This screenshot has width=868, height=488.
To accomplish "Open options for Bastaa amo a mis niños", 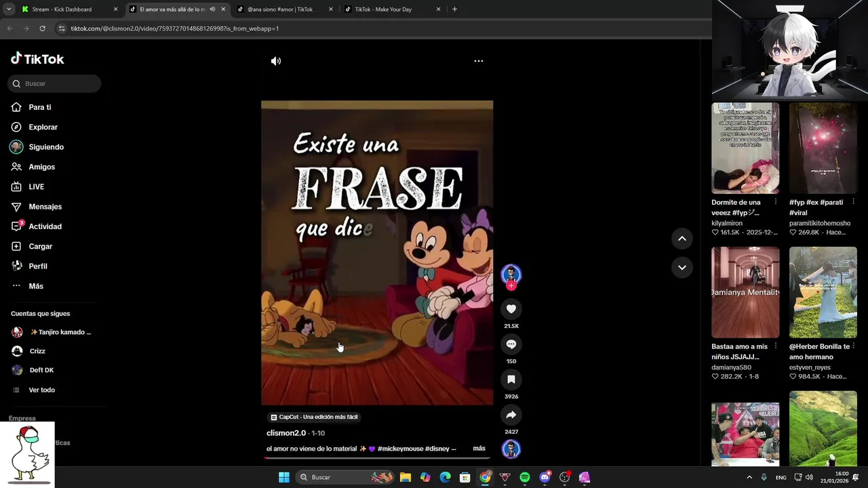I will [776, 346].
